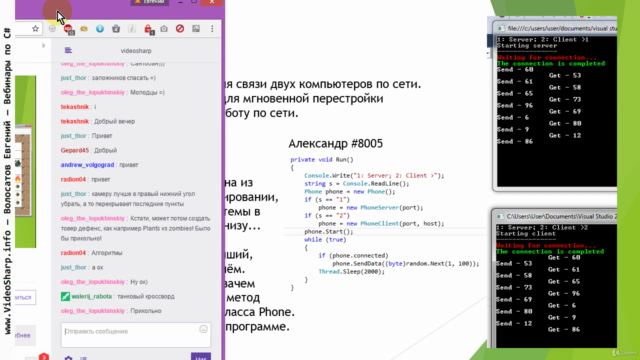The width and height of the screenshot is (640, 360).
Task: Click oleg_the_lopukhinskiy beside 'Ну ок)'
Action: 93,282
